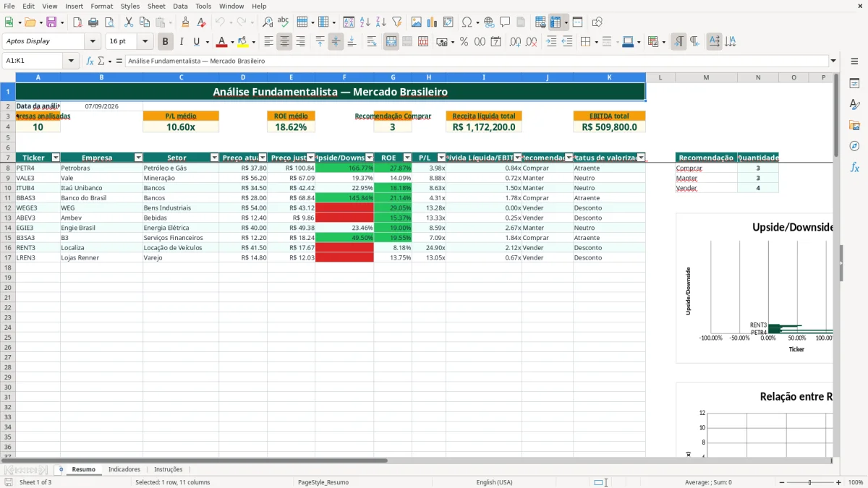This screenshot has height=488, width=868.
Task: Select row 12 header
Action: click(x=7, y=207)
